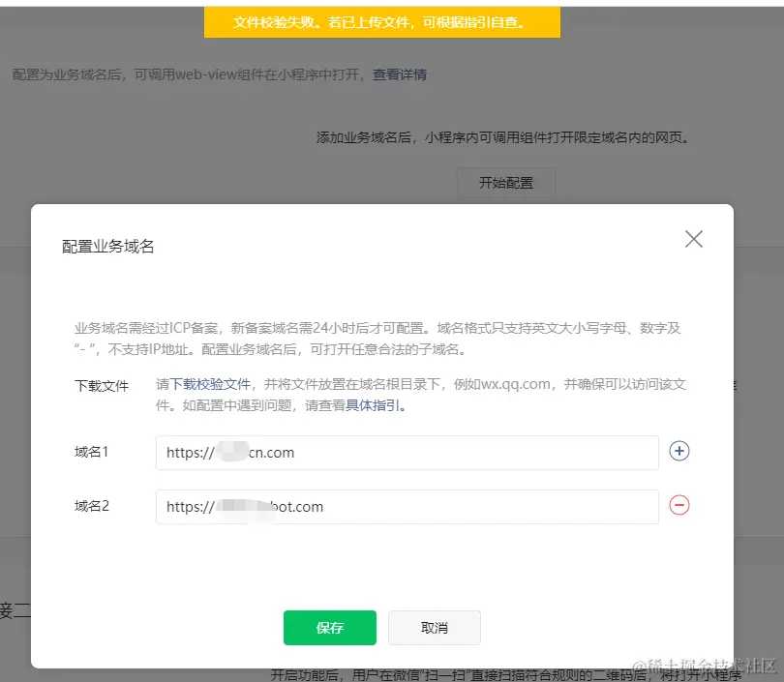
Task: Click the 域名2 label
Action: (92, 506)
